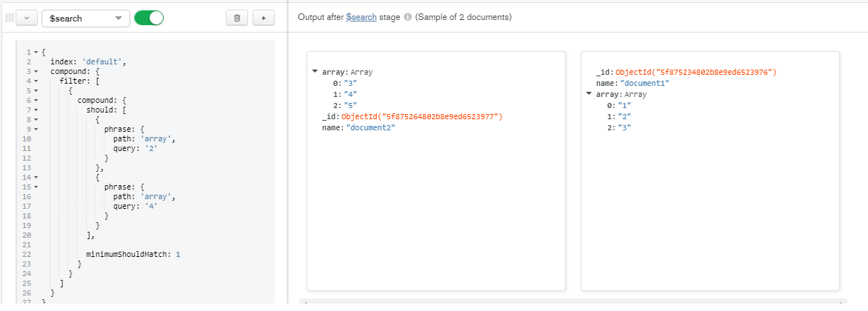Fold the filter array at line 4
The width and height of the screenshot is (868, 311).
(x=36, y=81)
